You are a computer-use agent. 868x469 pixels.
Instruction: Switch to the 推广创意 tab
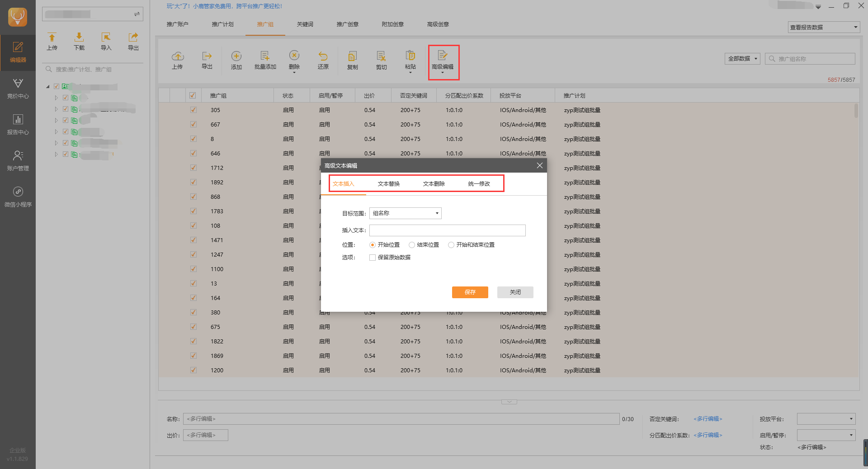[x=348, y=24]
